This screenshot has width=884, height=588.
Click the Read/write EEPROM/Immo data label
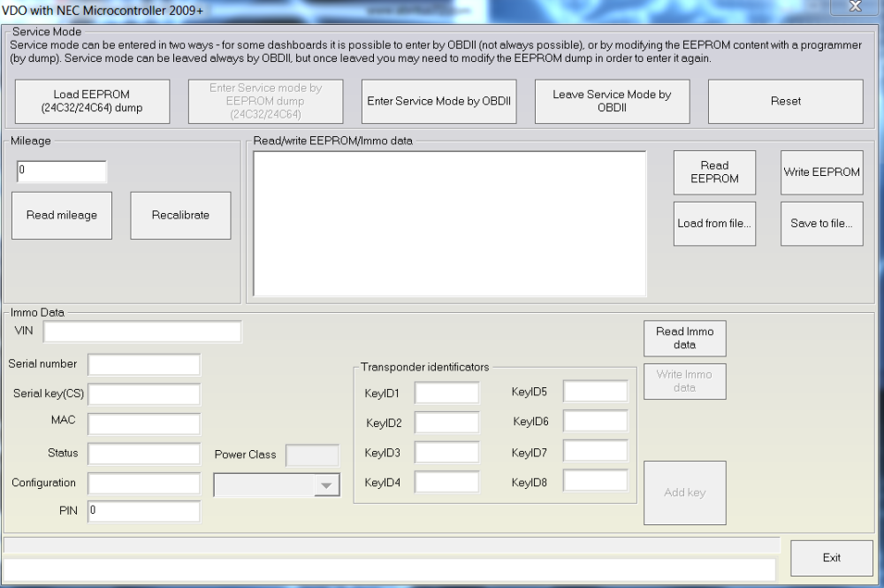pyautogui.click(x=332, y=141)
